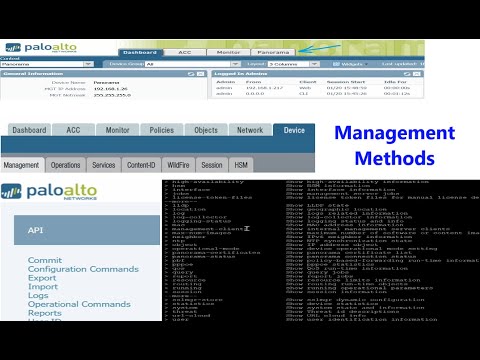Select the HSM sub-tab
Image resolution: width=480 pixels, height=360 pixels.
coord(241,165)
